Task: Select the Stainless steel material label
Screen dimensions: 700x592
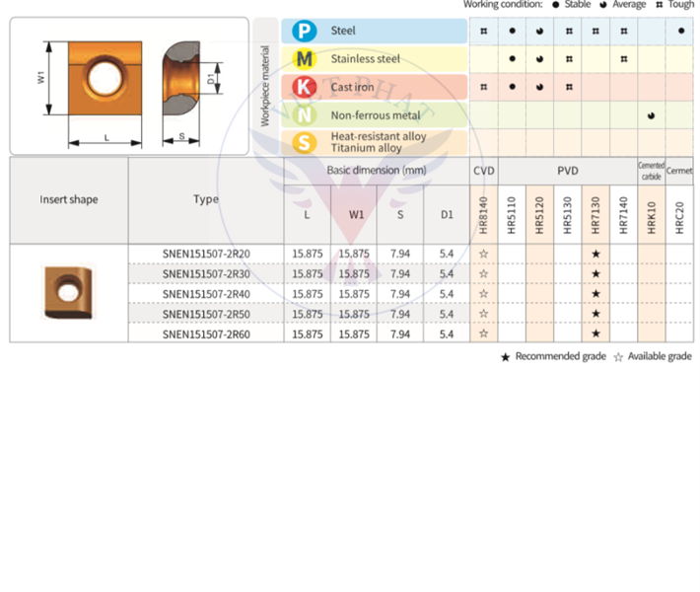Action: pyautogui.click(x=365, y=59)
